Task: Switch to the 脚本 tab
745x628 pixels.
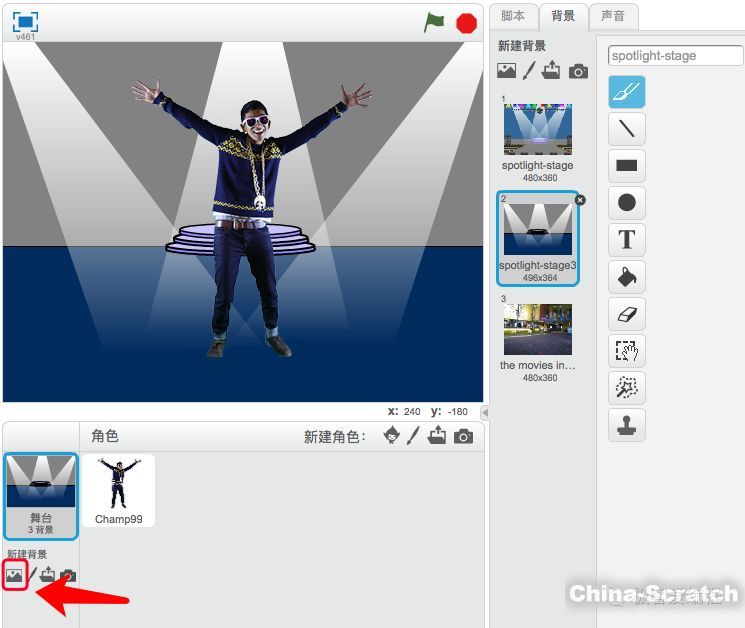Action: click(x=512, y=16)
